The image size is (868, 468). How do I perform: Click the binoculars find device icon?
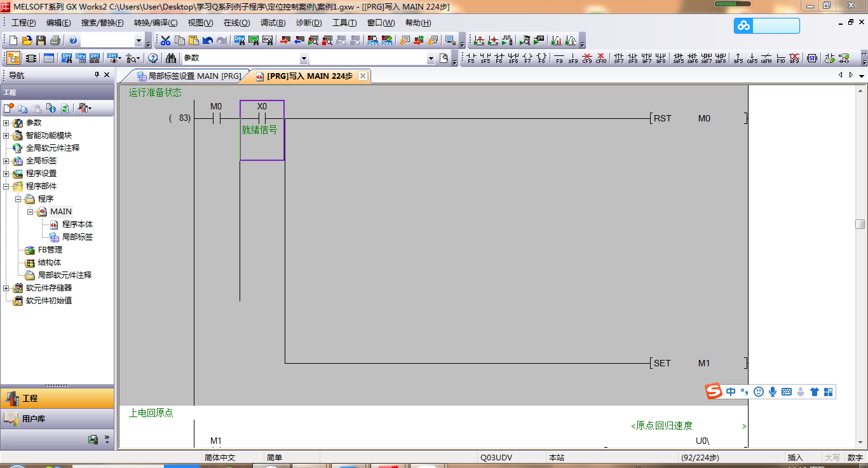pos(171,59)
